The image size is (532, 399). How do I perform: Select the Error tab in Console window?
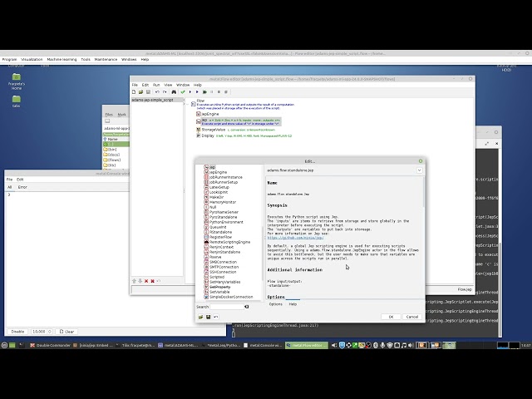pyautogui.click(x=22, y=187)
